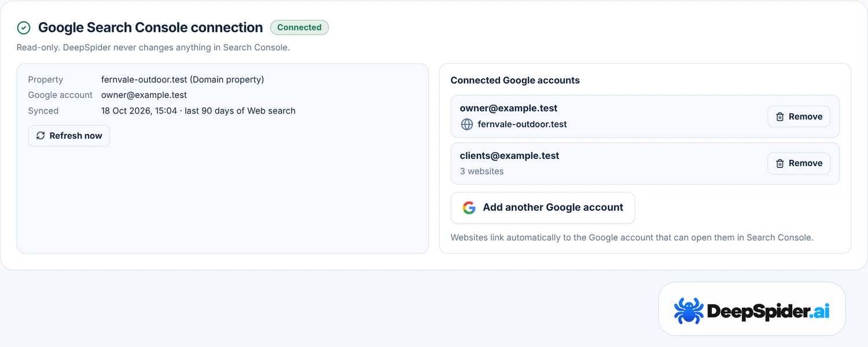
Task: Click owner@example.test in the connected accounts list
Action: click(509, 108)
